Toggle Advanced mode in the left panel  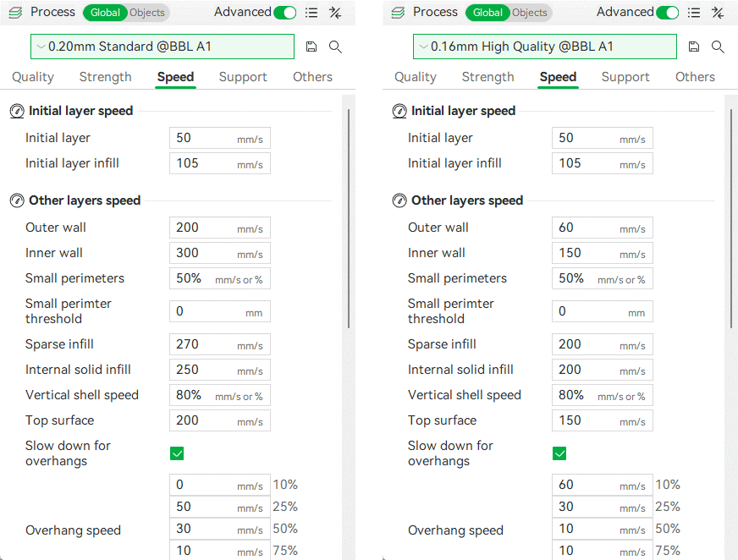pyautogui.click(x=285, y=13)
